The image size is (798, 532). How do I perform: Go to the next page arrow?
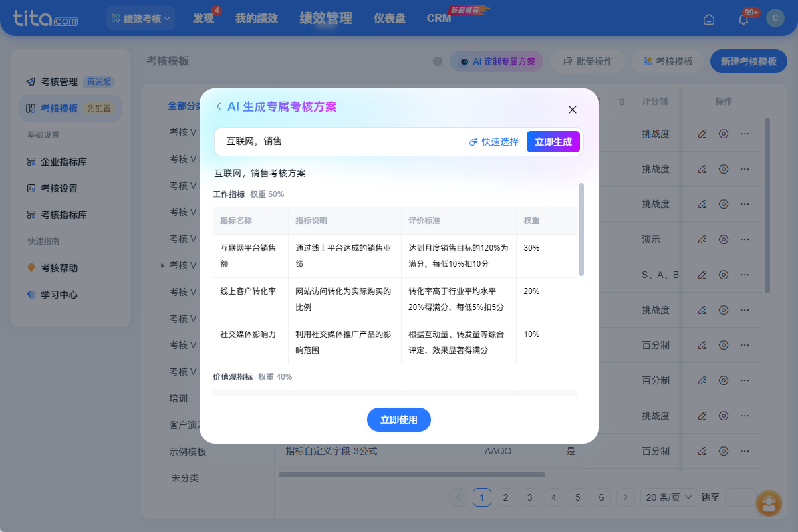point(626,497)
